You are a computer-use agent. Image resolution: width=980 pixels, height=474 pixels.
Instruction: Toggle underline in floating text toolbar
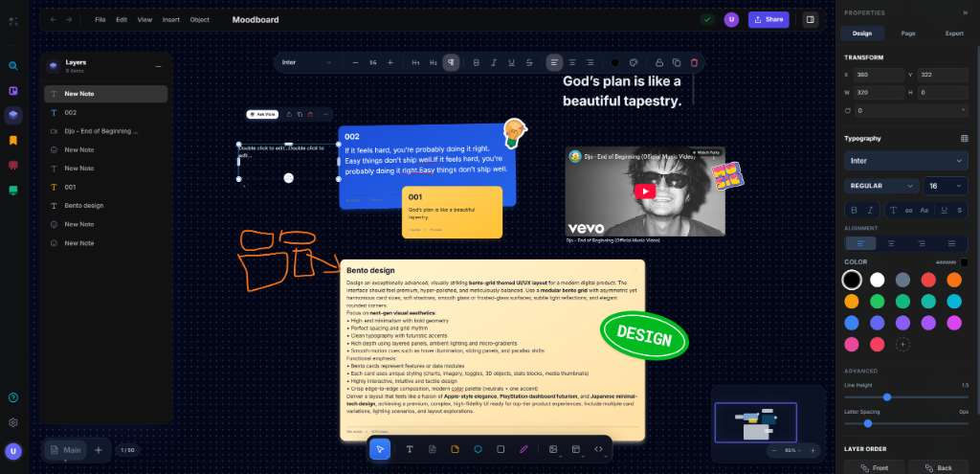pos(511,62)
